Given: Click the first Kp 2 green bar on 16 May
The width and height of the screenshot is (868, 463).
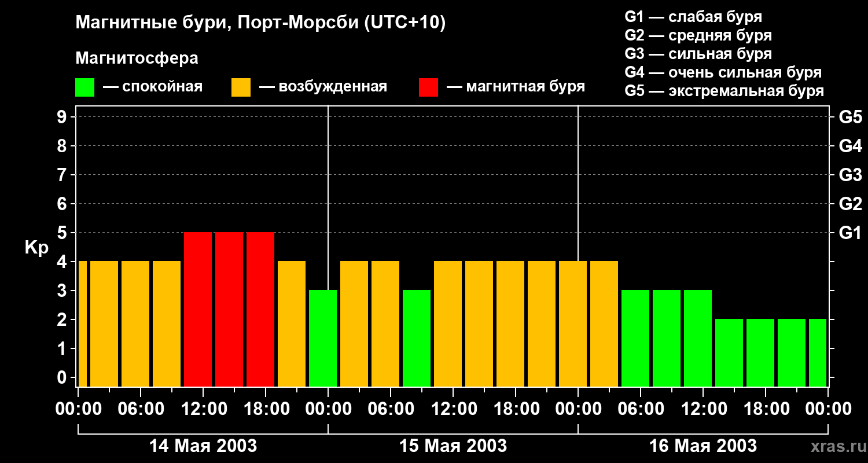Looking at the screenshot, I should tap(729, 352).
